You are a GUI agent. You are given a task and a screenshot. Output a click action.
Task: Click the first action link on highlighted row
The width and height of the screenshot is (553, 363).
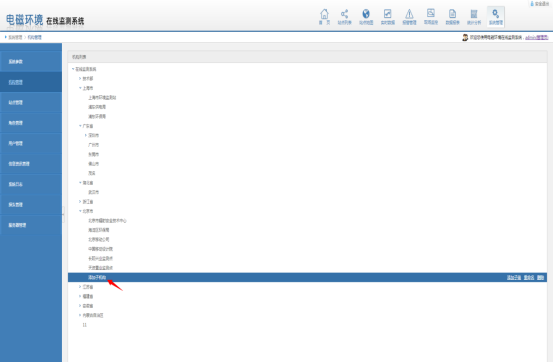[514, 278]
